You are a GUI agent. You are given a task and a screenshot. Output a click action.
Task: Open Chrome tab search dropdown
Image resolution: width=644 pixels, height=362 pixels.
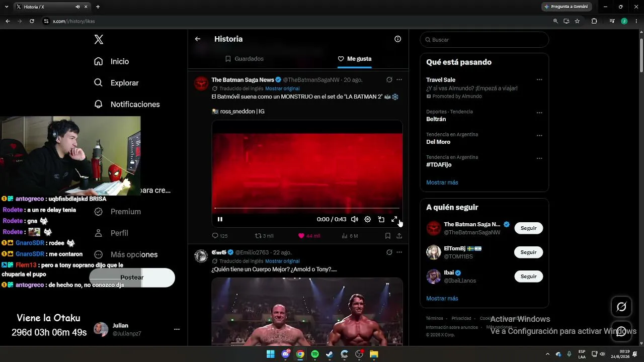(7, 7)
